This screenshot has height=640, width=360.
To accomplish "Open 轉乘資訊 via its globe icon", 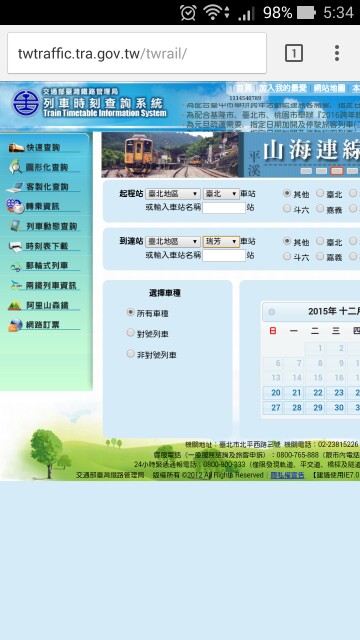I will pyautogui.click(x=15, y=206).
